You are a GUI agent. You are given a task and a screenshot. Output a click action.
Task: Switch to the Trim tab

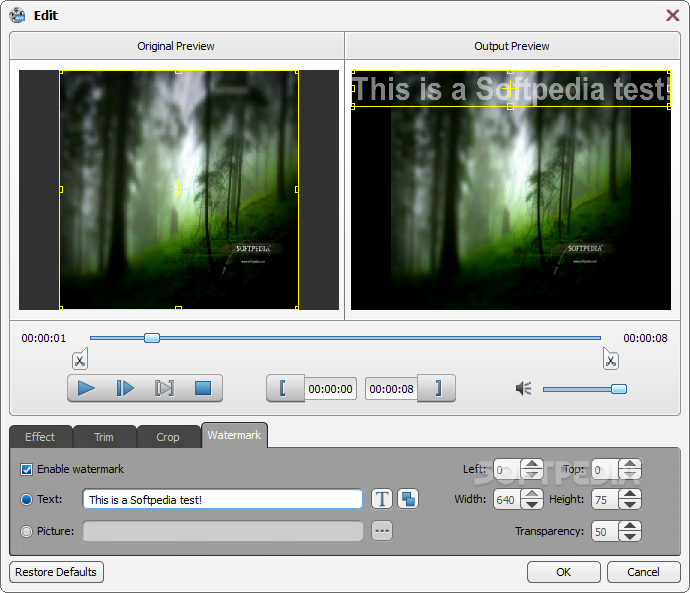104,437
